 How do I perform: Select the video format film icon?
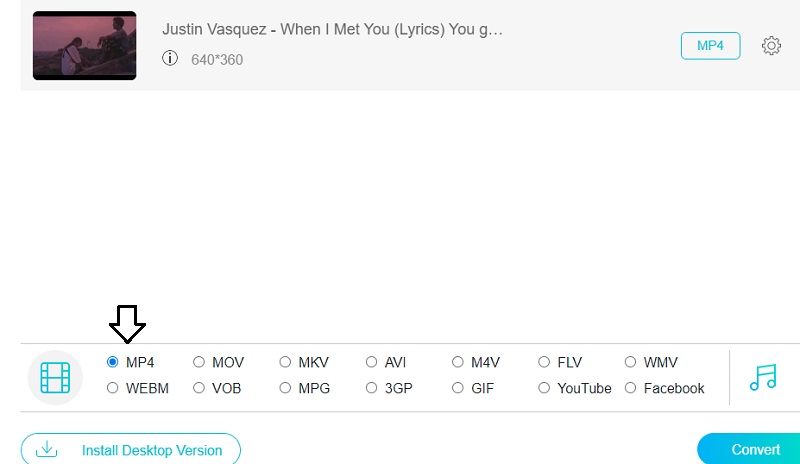[x=55, y=377]
